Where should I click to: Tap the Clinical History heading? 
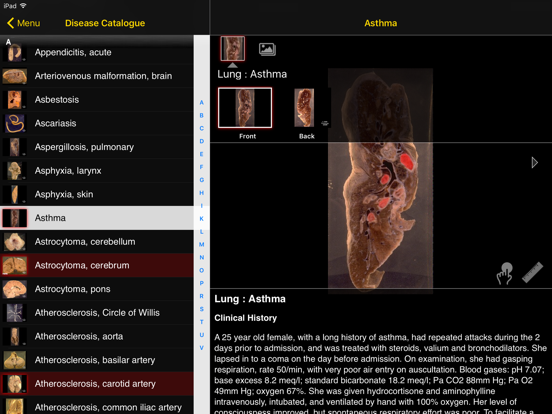point(245,318)
